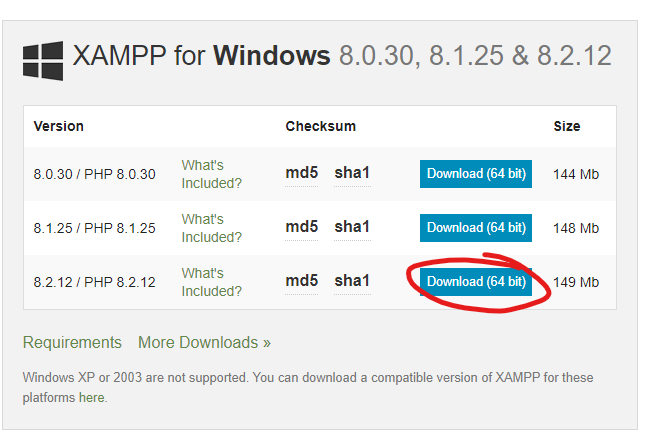Image resolution: width=651 pixels, height=447 pixels.
Task: Select the 8.2.12 / PHP 8.2.12 version text
Action: (x=94, y=282)
